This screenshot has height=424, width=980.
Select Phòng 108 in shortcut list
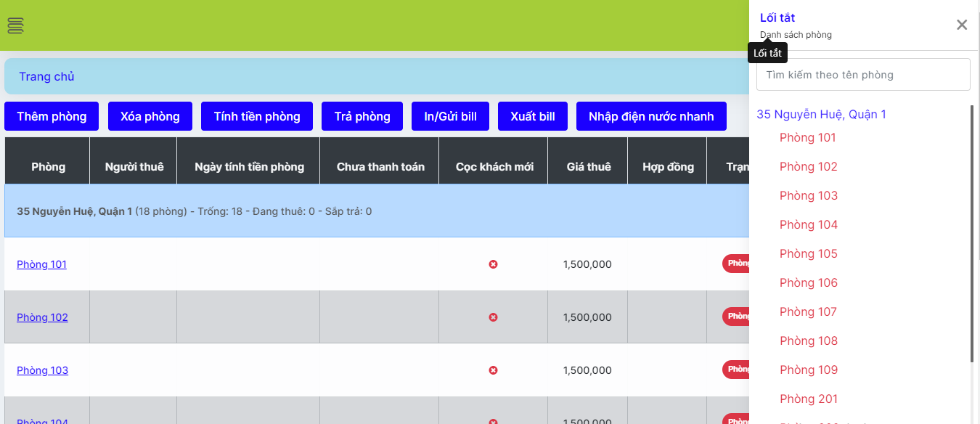809,341
